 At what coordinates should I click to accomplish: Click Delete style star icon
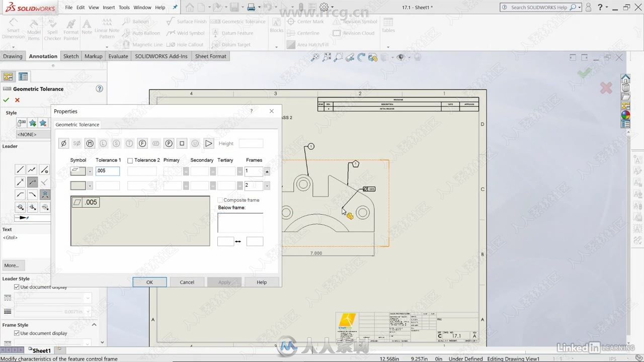coord(43,123)
